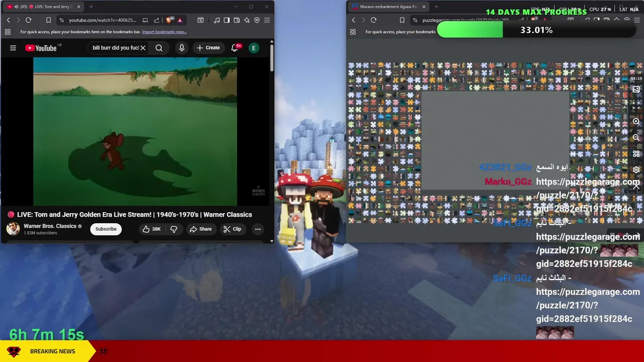Zoom in on the jigsaw puzzle
Screen dimensions: 644x362
(636, 122)
